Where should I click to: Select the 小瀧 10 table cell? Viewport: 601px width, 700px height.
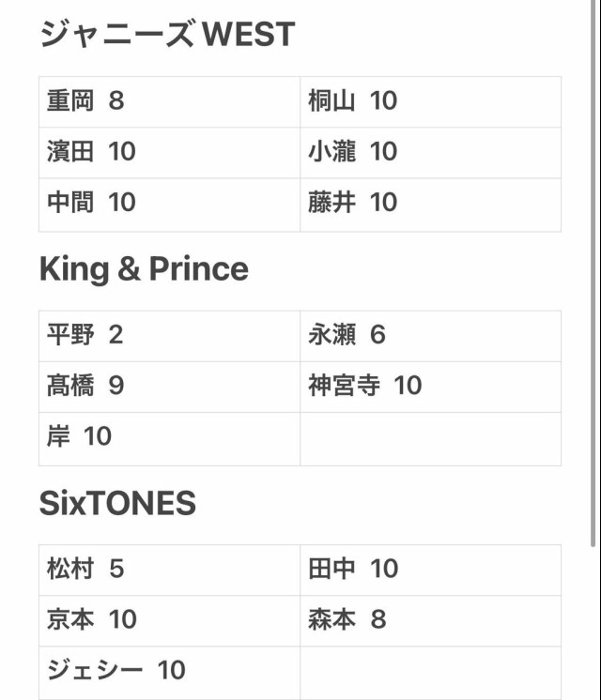click(x=430, y=153)
